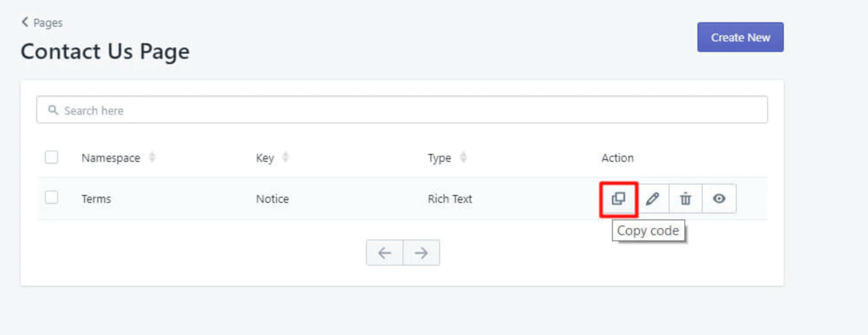The height and width of the screenshot is (335, 868).
Task: Click the search magnifier icon
Action: (53, 110)
